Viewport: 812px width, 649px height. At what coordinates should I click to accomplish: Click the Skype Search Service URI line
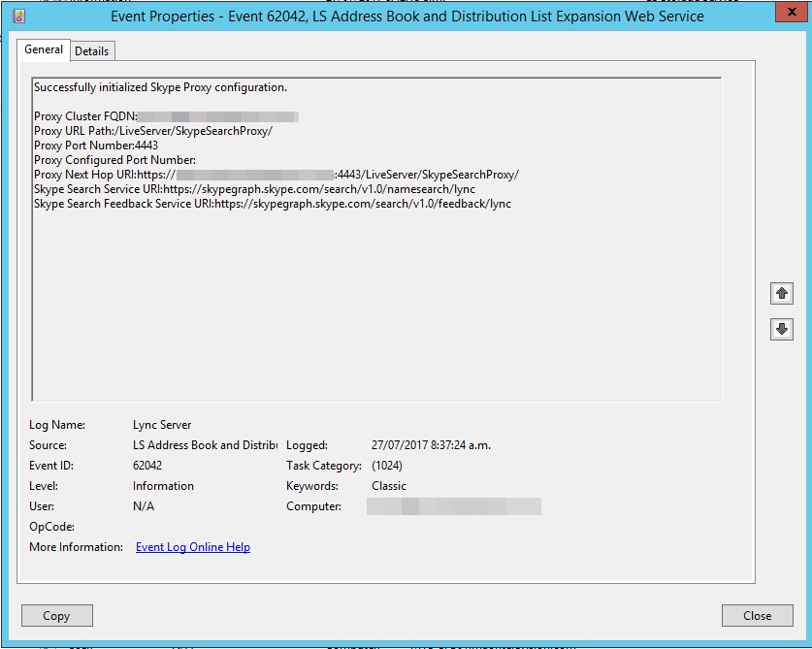254,189
